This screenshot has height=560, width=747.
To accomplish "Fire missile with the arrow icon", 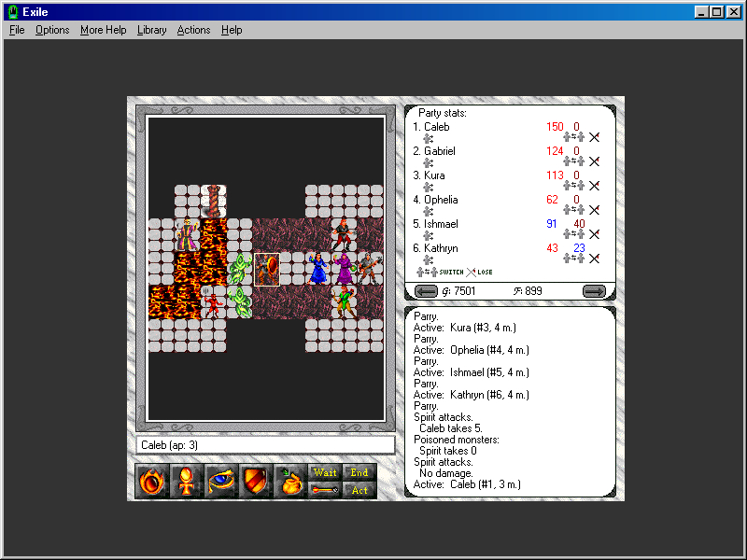I will click(325, 490).
